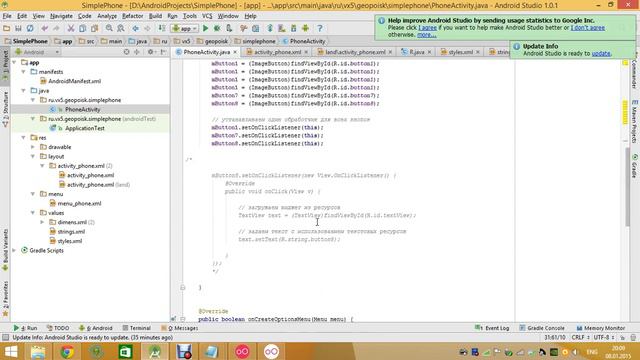The image size is (640, 360).
Task: Collapse the java folder arrow
Action: point(24,91)
